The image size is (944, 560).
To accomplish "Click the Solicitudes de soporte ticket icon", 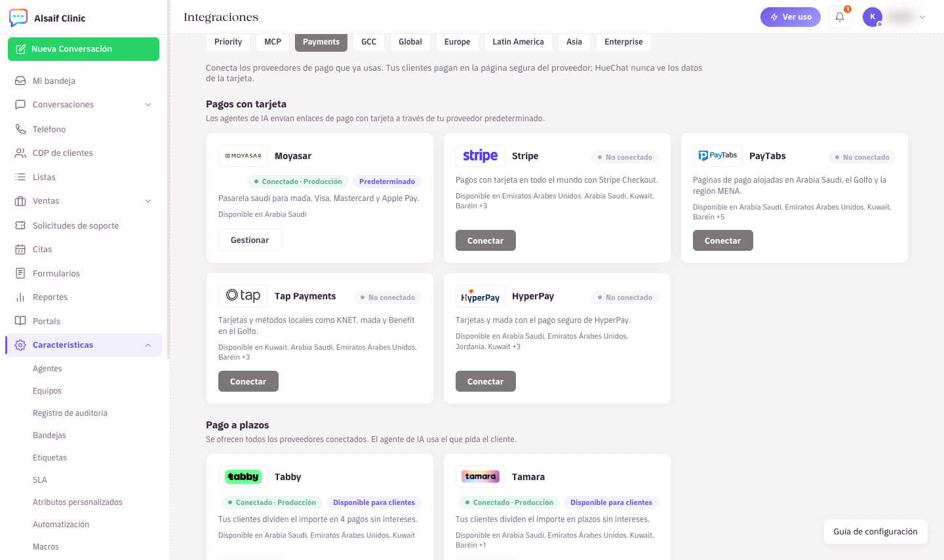I will pos(20,225).
